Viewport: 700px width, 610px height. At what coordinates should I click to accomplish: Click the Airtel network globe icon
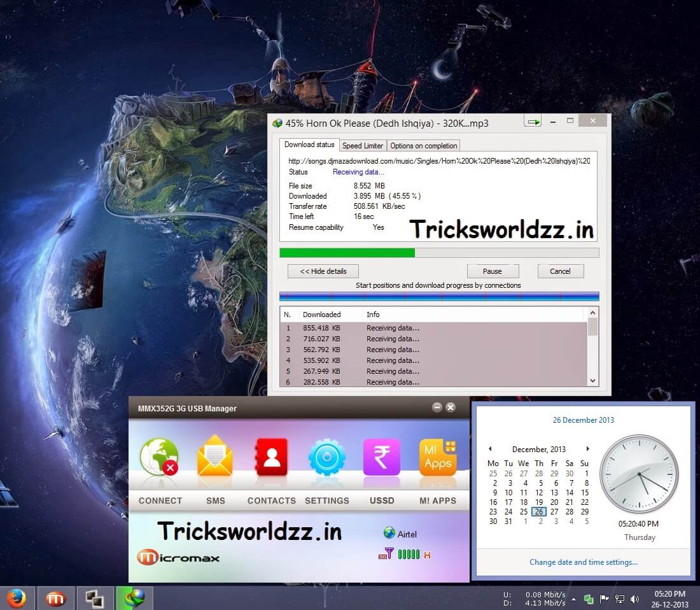(389, 533)
